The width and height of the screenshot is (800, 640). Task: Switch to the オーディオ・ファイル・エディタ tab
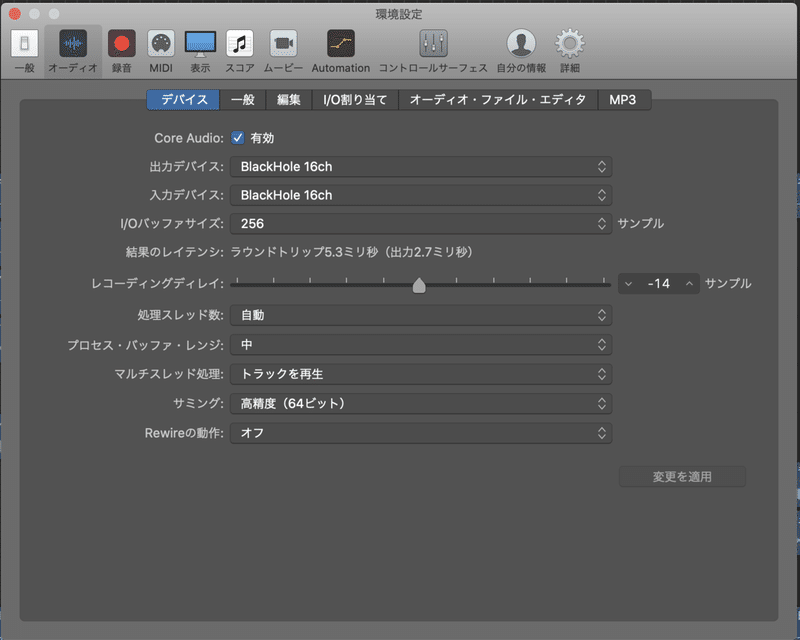[498, 100]
